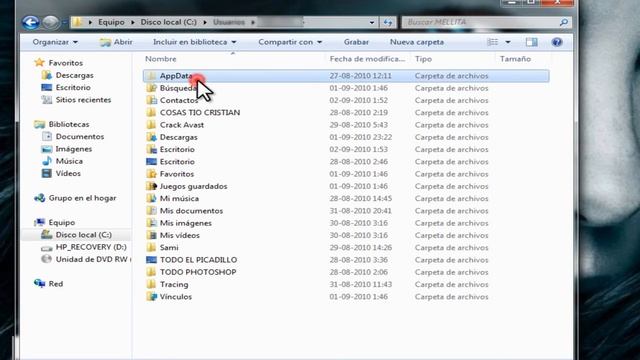The image size is (640, 360).
Task: Select Bibliotecas in navigation pane
Action: (69, 124)
